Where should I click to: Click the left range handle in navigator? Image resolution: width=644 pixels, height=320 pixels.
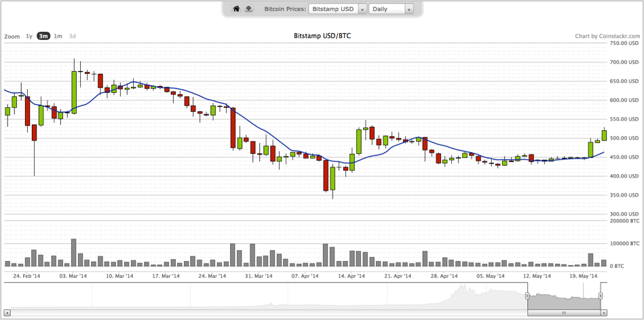(527, 296)
